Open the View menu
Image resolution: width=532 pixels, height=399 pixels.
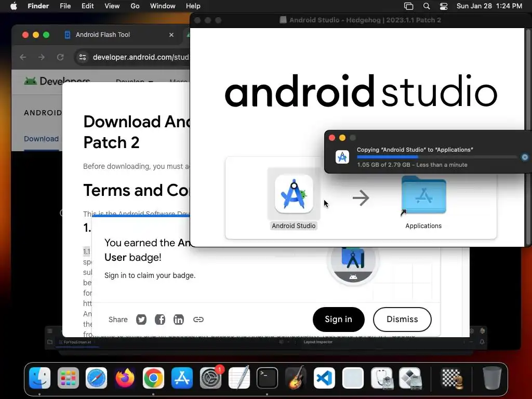pos(112,6)
